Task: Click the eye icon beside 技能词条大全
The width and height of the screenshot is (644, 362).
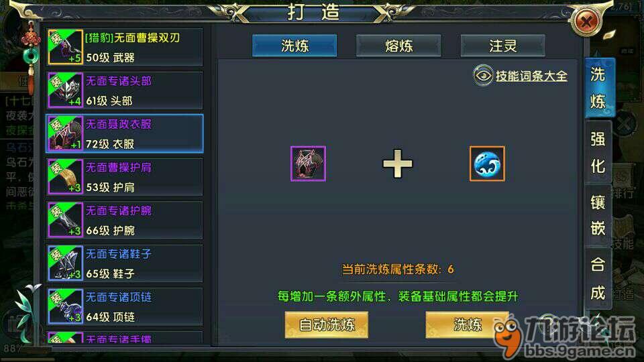Action: click(x=483, y=76)
